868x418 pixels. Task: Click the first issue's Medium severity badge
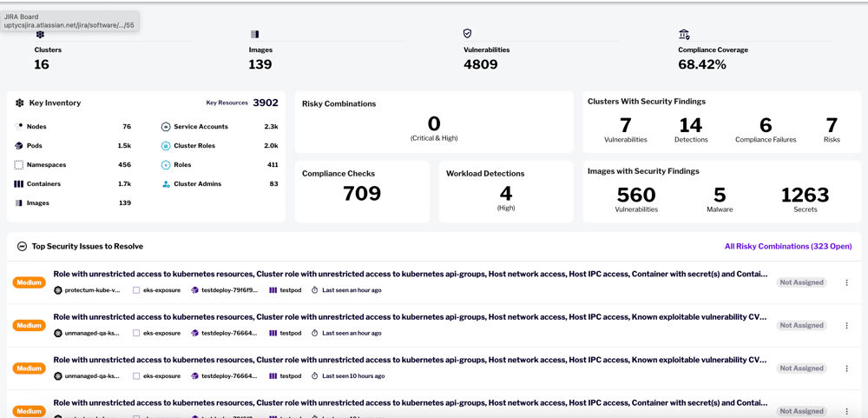pos(30,282)
